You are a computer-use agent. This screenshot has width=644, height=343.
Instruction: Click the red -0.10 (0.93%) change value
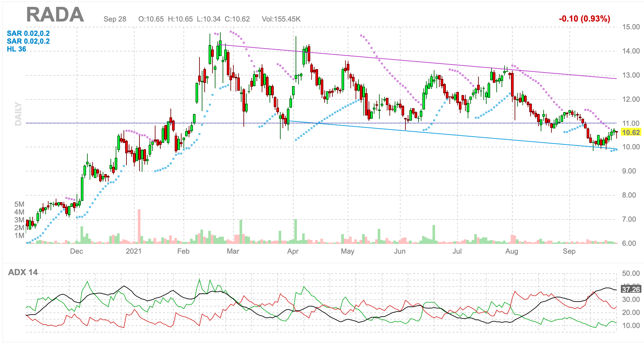coord(584,19)
